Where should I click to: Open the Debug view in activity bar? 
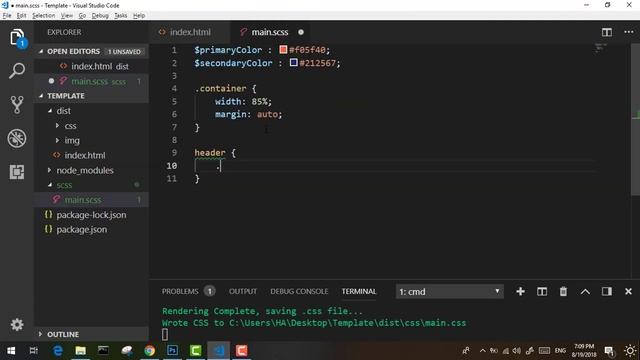point(17,138)
